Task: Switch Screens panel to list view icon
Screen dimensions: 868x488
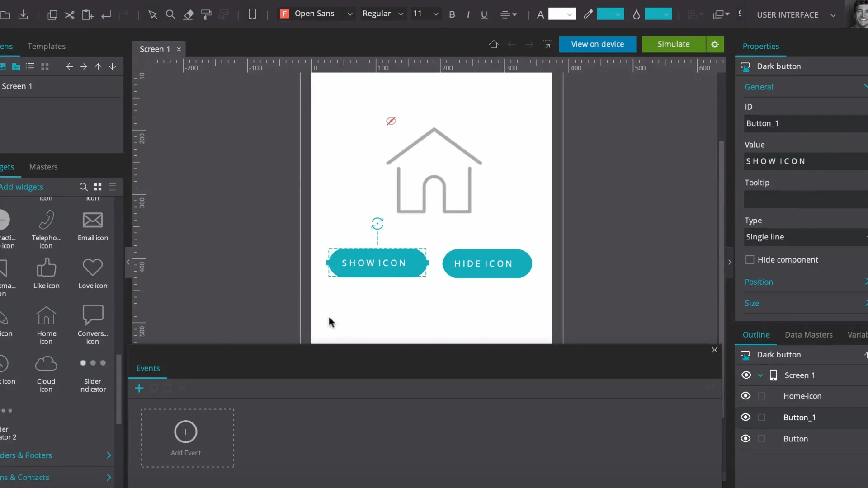Action: click(x=30, y=67)
